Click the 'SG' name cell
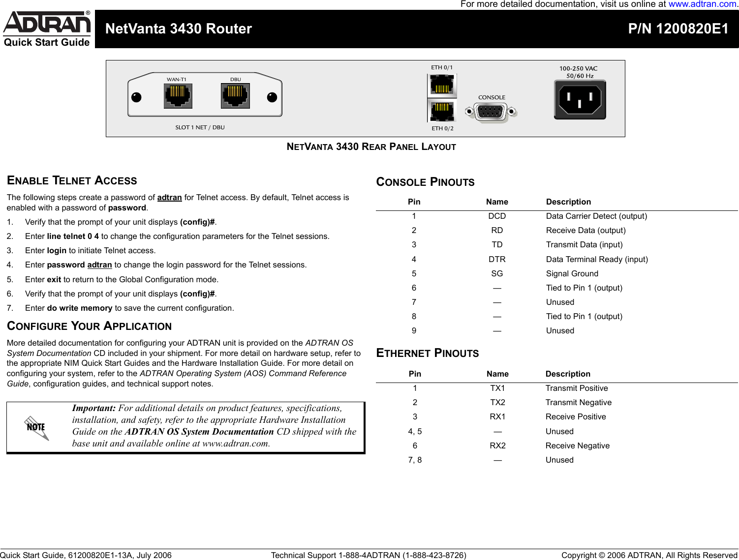Image resolution: width=739 pixels, height=560 pixels. [497, 274]
